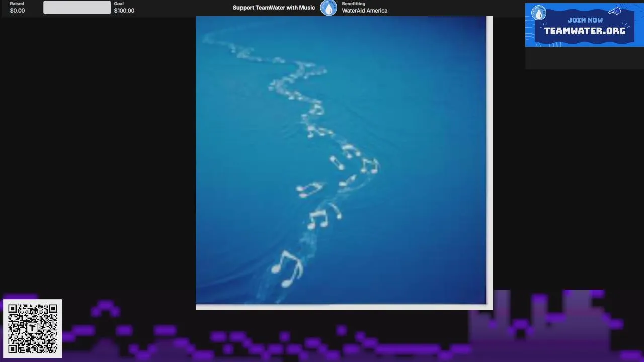Click the WaterAid water-drop logo icon
Image resolution: width=644 pixels, height=362 pixels.
pyautogui.click(x=329, y=8)
